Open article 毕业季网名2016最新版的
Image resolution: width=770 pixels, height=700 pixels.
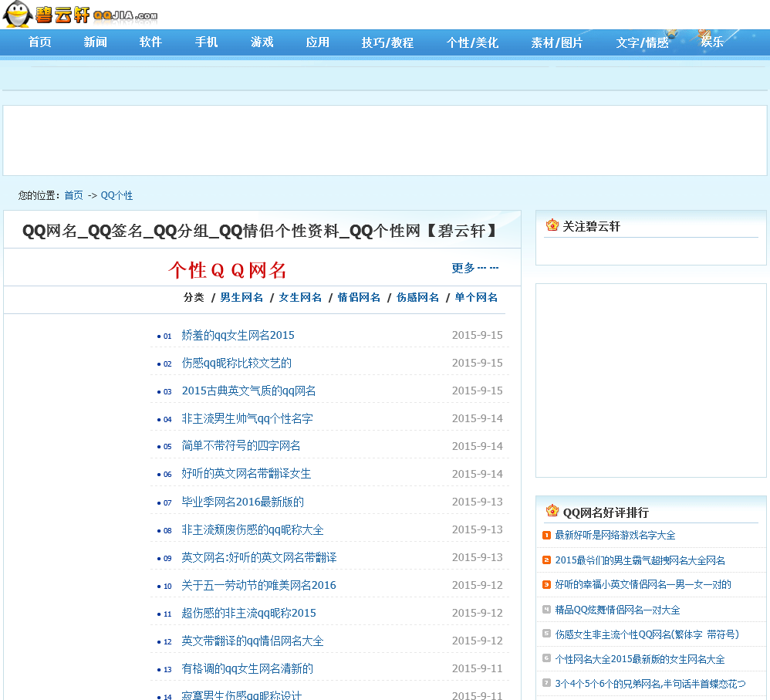[x=243, y=502]
